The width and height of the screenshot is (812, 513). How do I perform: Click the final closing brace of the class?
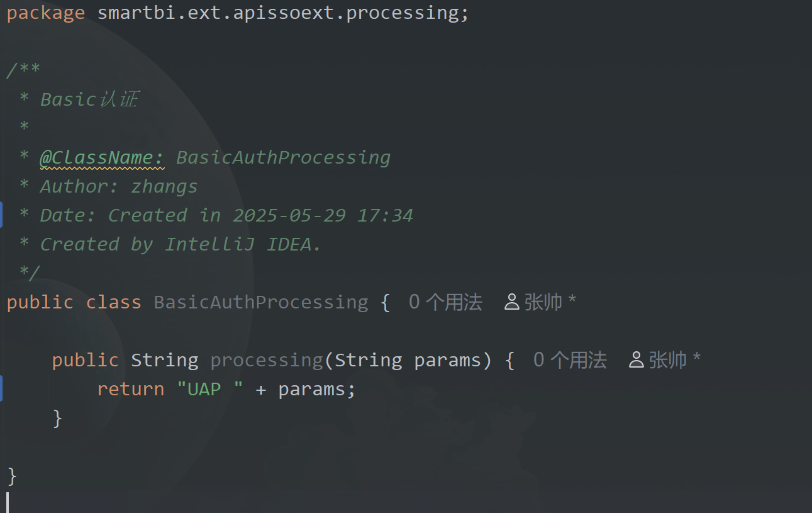[12, 476]
